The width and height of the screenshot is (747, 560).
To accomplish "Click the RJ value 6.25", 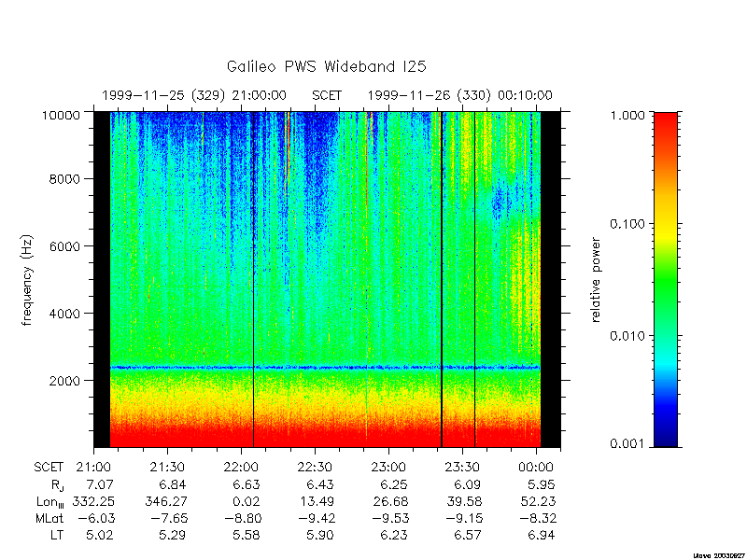I will pyautogui.click(x=394, y=484).
